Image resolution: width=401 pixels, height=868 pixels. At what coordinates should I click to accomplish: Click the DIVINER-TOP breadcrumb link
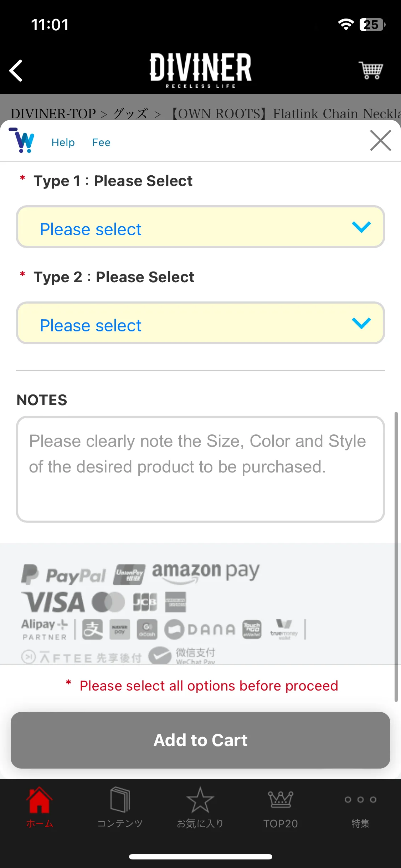click(53, 114)
